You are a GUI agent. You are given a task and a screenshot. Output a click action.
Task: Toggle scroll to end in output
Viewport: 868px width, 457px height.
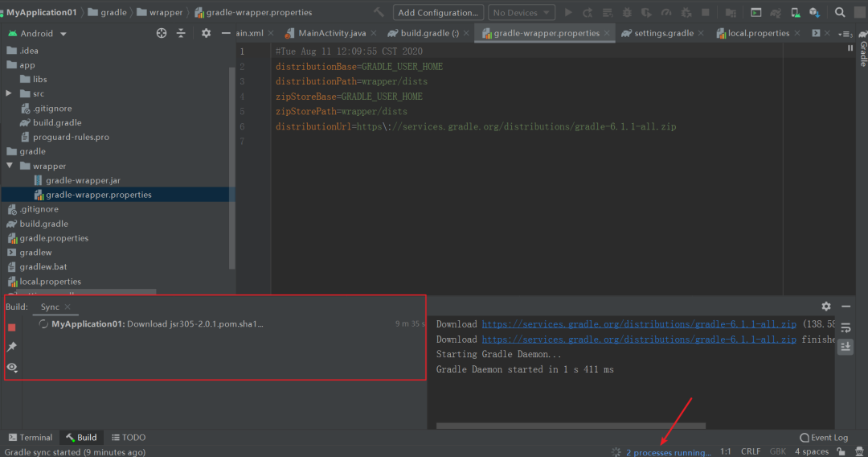click(845, 347)
